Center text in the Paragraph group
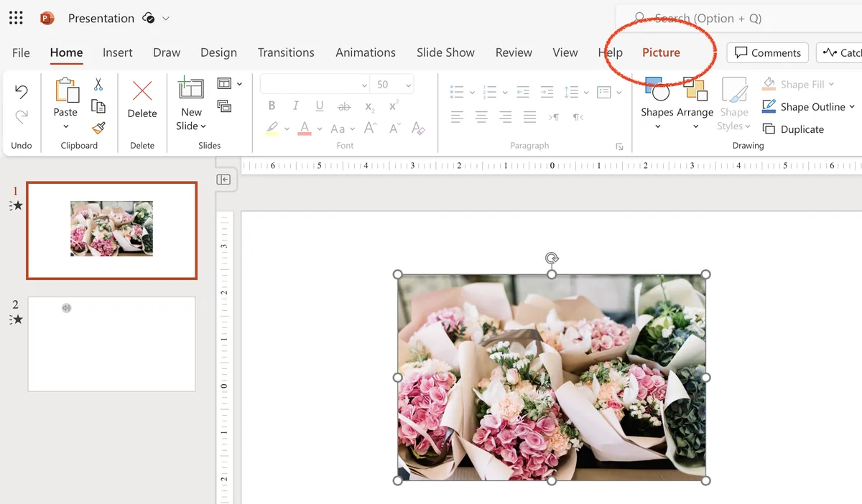This screenshot has height=504, width=862. [x=481, y=117]
